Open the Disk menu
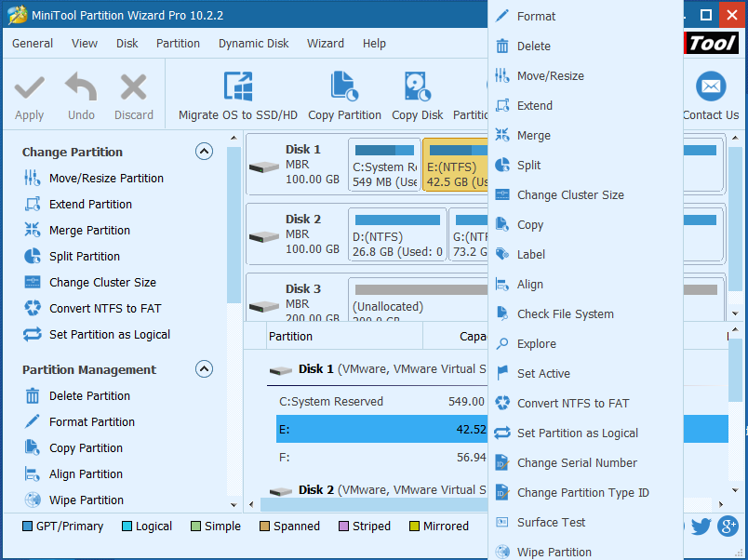The width and height of the screenshot is (748, 560). (x=127, y=44)
